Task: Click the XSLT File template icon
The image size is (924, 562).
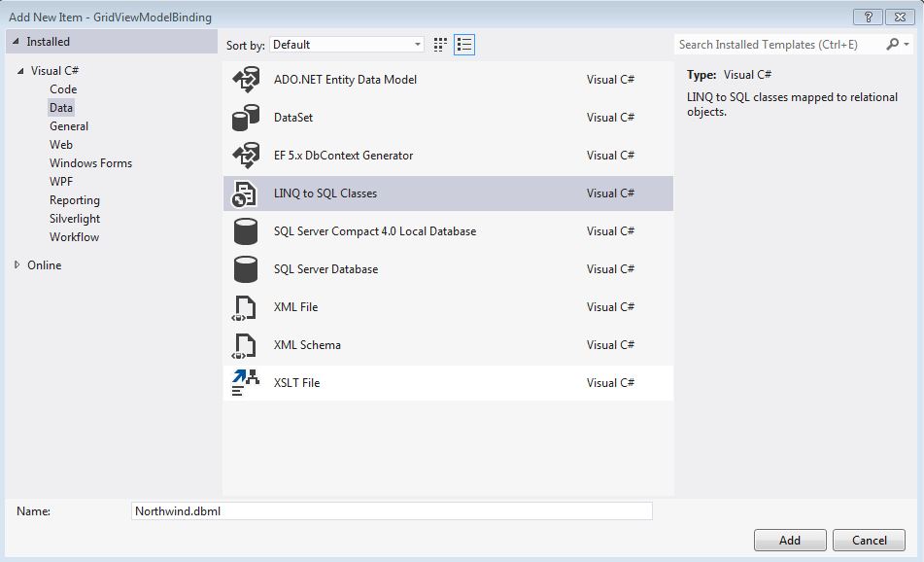Action: (x=246, y=383)
